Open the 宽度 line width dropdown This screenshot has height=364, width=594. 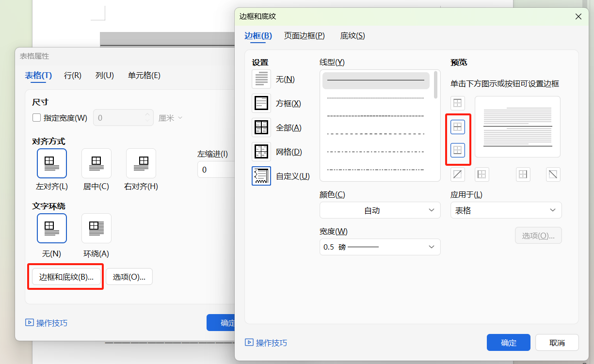380,247
